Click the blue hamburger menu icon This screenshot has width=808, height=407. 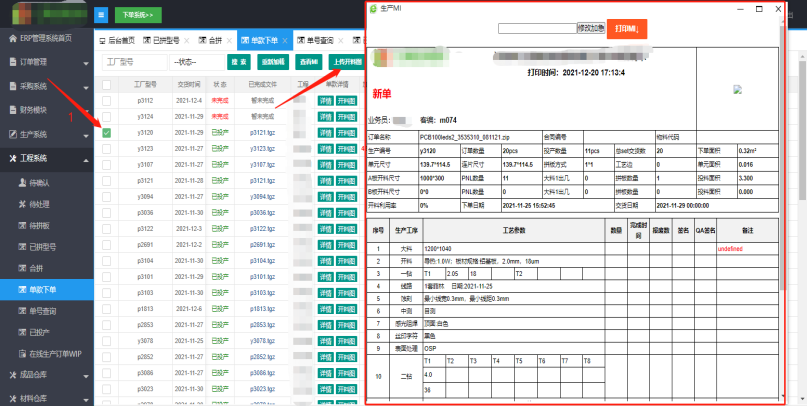point(101,15)
